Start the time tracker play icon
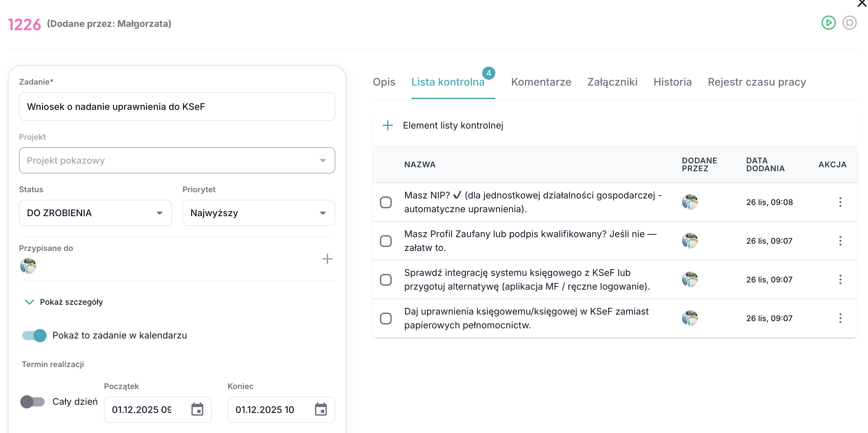 tap(828, 23)
